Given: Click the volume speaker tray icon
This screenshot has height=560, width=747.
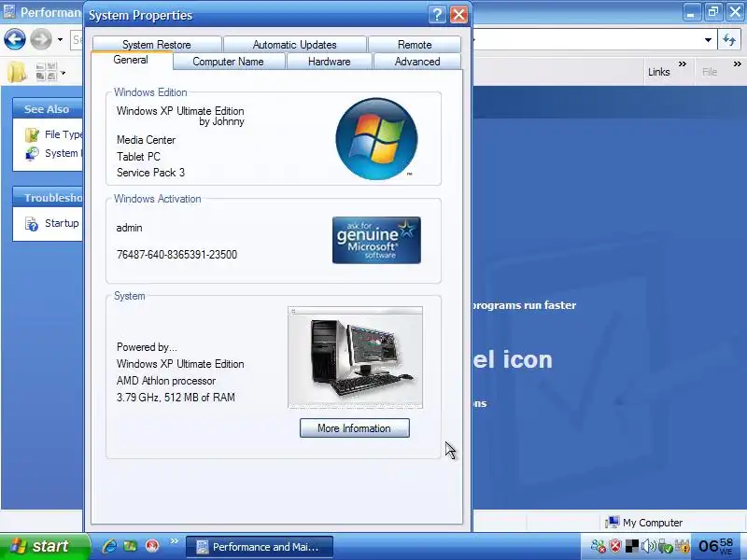Looking at the screenshot, I should [648, 546].
